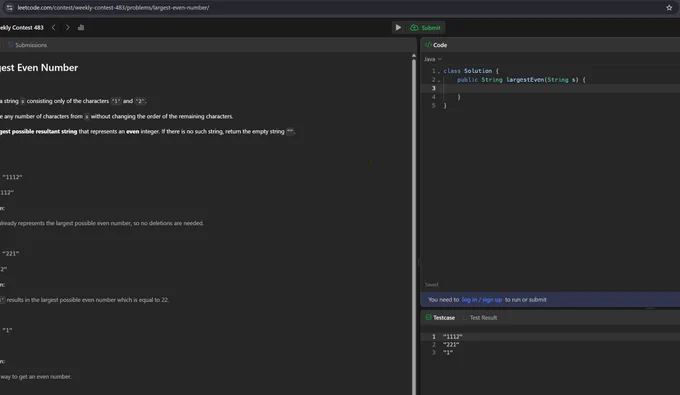Open the Java language dropdown
Screen dimensions: 680x395
[433, 59]
